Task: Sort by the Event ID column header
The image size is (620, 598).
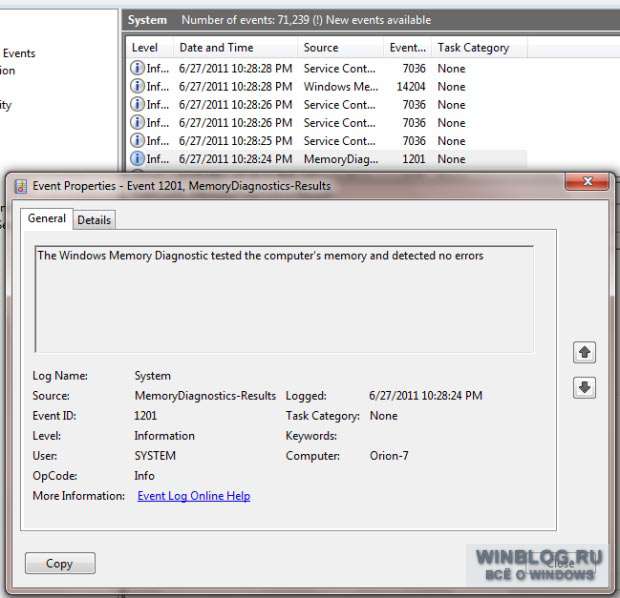Action: (407, 47)
